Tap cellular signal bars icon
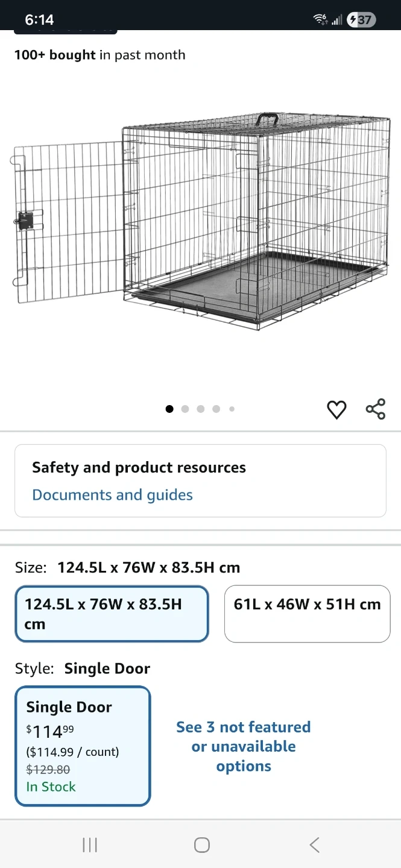This screenshot has height=868, width=401. pyautogui.click(x=336, y=20)
